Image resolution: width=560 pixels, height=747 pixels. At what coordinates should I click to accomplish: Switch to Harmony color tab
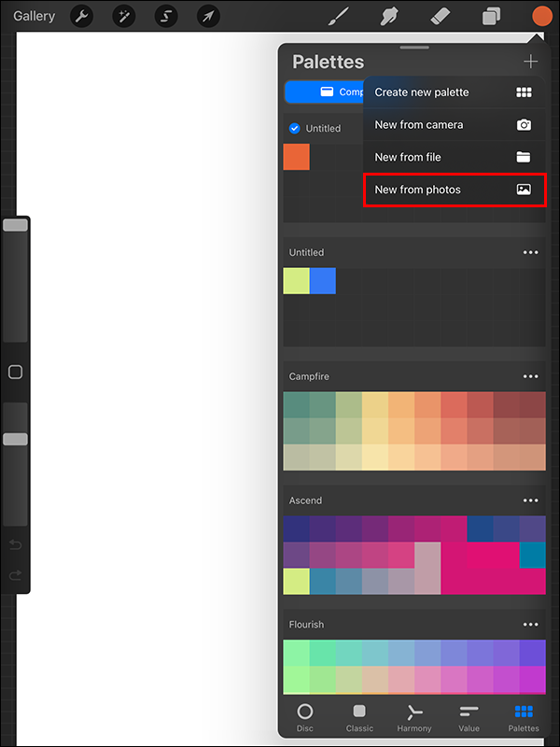coord(414,718)
